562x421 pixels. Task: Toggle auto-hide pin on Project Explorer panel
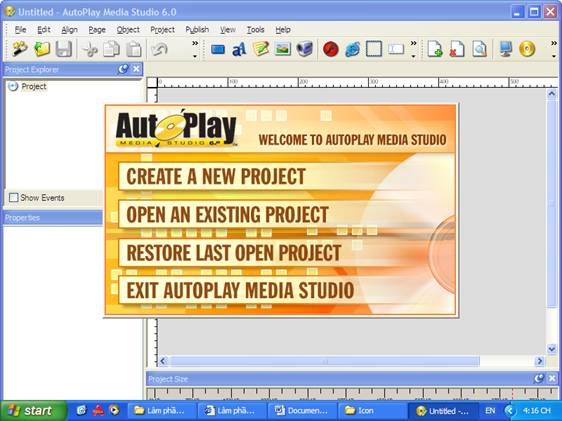tap(123, 69)
